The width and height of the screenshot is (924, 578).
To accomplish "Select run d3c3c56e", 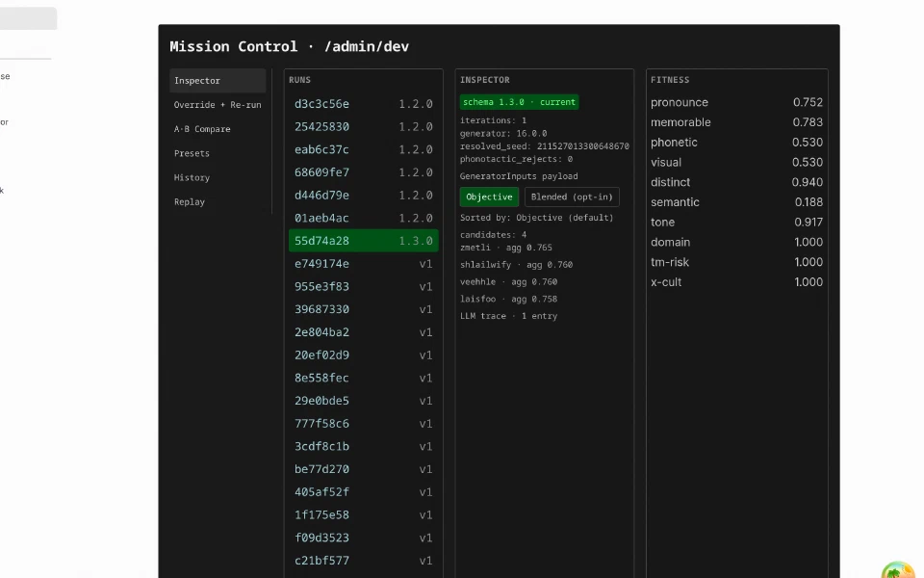I will 364,104.
